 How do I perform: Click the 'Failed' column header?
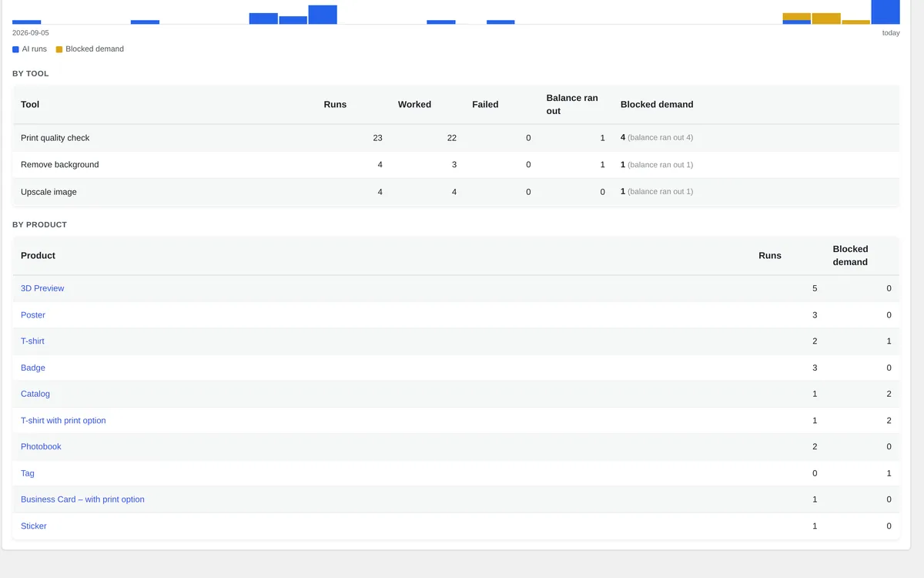(x=485, y=104)
